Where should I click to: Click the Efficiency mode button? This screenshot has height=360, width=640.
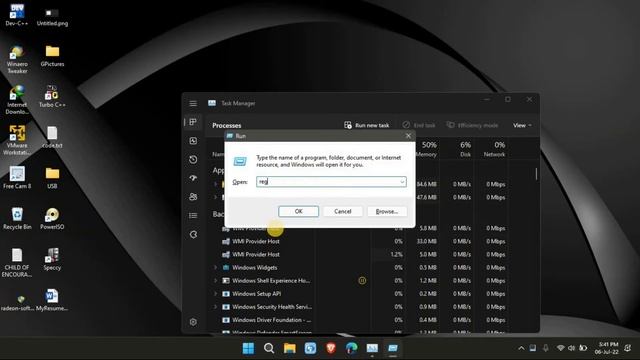pyautogui.click(x=472, y=125)
